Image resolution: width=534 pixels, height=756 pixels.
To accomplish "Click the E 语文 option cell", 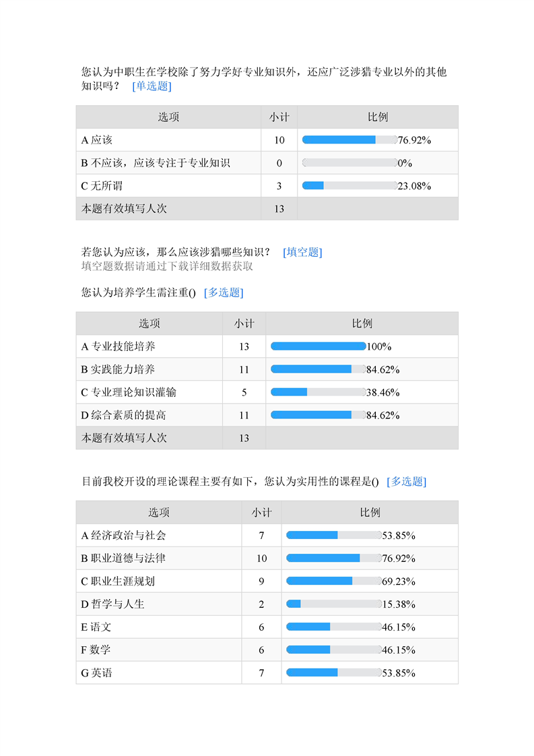I will (96, 627).
